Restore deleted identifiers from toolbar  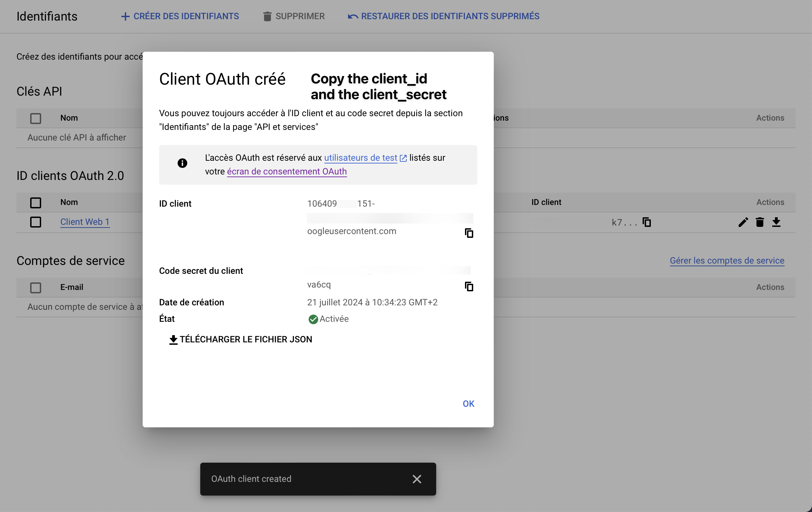click(x=443, y=16)
